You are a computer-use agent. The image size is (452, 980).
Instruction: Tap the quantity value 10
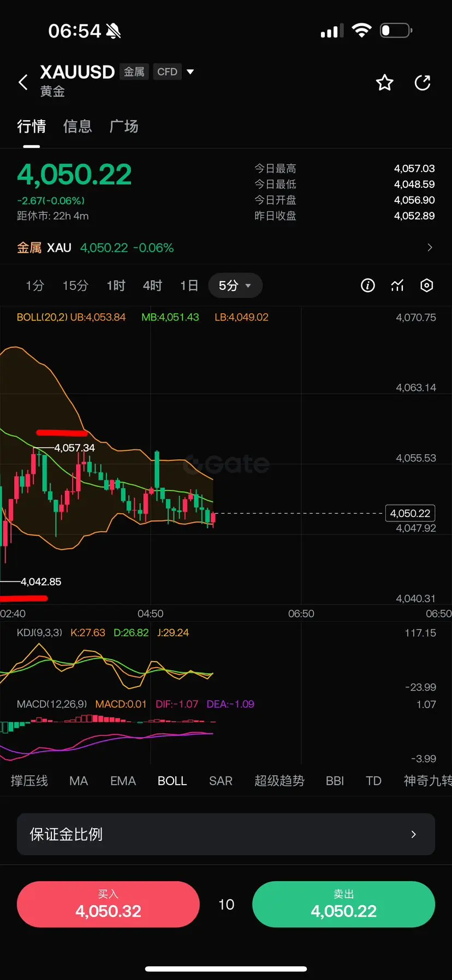click(x=226, y=905)
